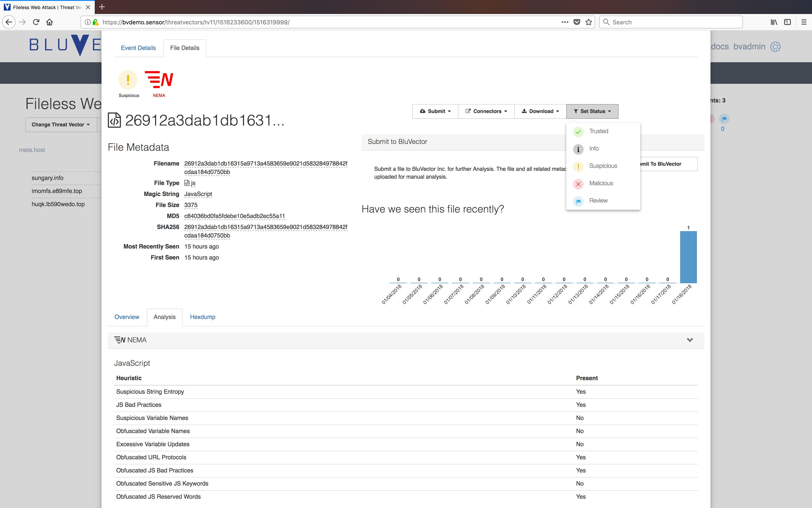Open settings gear next to bvadmin

click(x=775, y=47)
